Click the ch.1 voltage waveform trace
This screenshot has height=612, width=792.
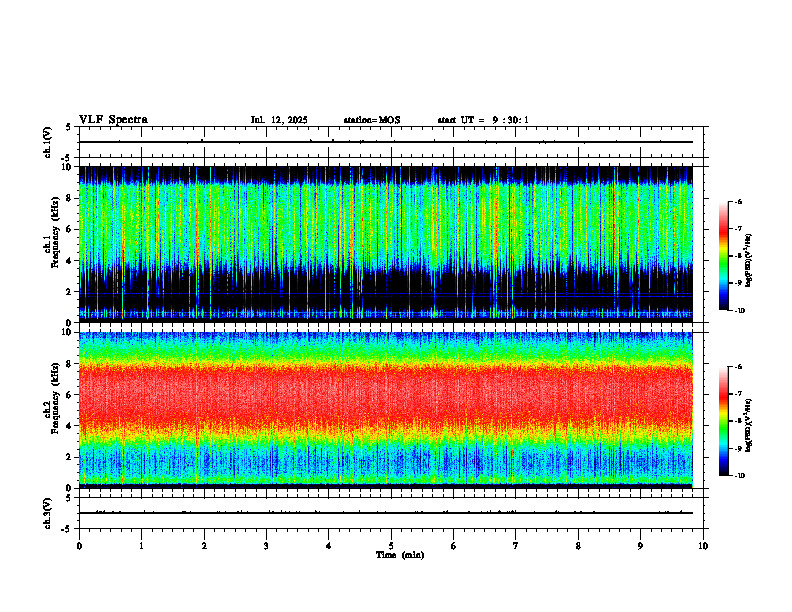(386, 142)
